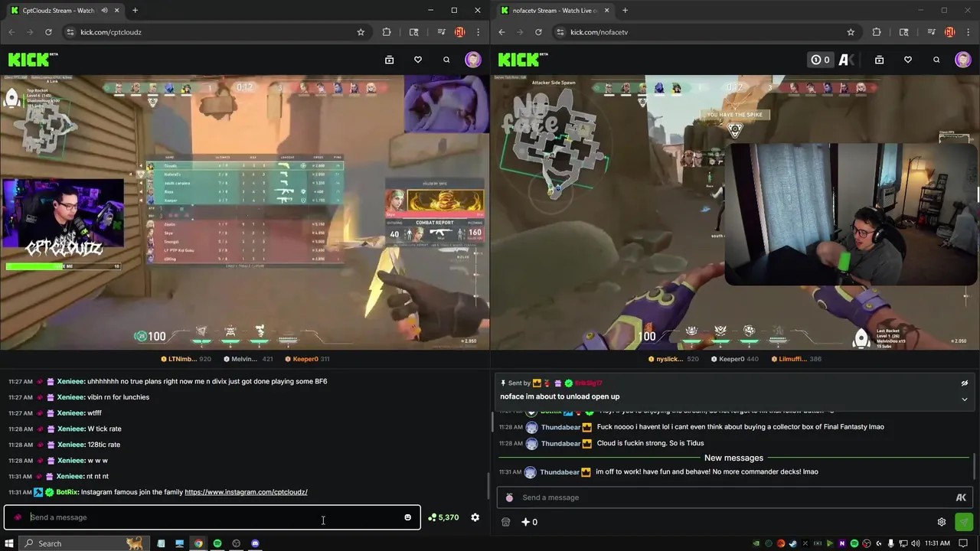The height and width of the screenshot is (551, 980).
Task: Open the search icon in cptcloudz Kick header
Action: [446, 60]
